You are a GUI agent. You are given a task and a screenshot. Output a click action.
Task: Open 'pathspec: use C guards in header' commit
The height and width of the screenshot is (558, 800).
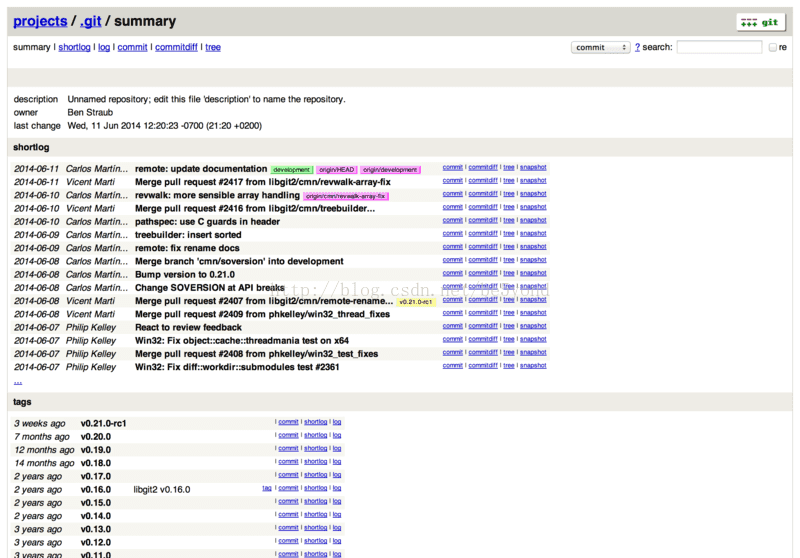click(x=207, y=222)
